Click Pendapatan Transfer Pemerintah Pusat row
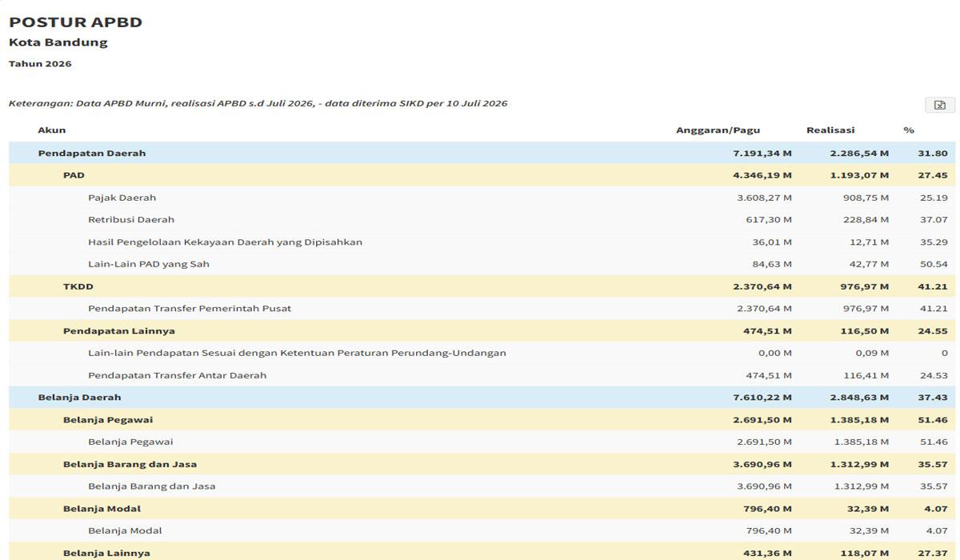The height and width of the screenshot is (560, 960). tap(482, 309)
